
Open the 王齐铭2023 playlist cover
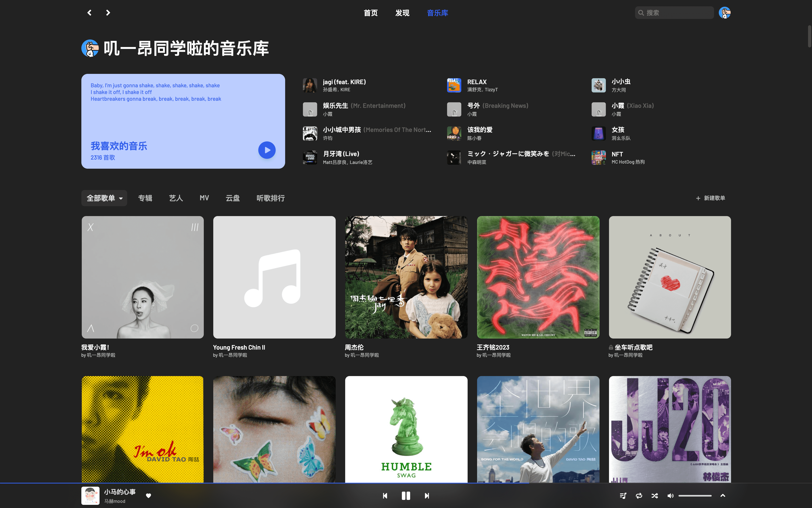coord(538,277)
